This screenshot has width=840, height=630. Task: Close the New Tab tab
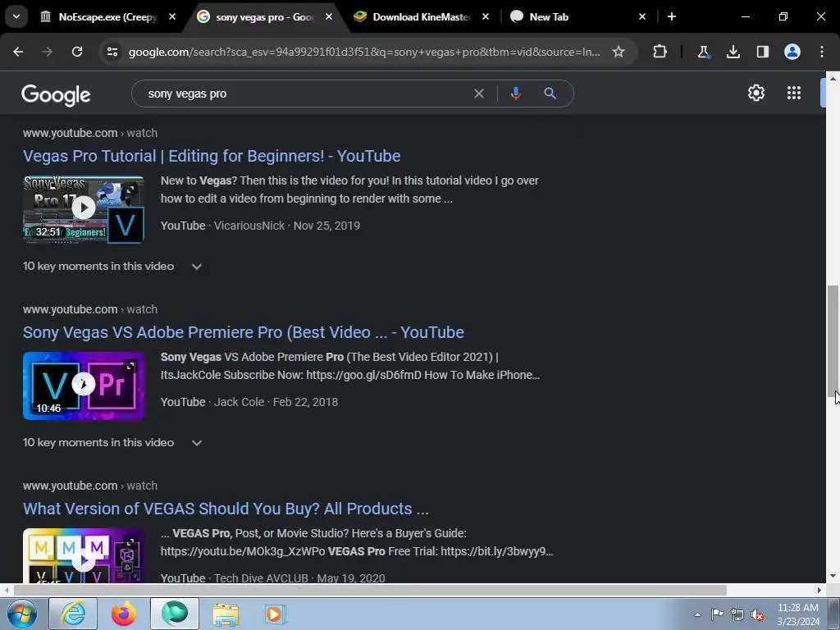click(642, 16)
